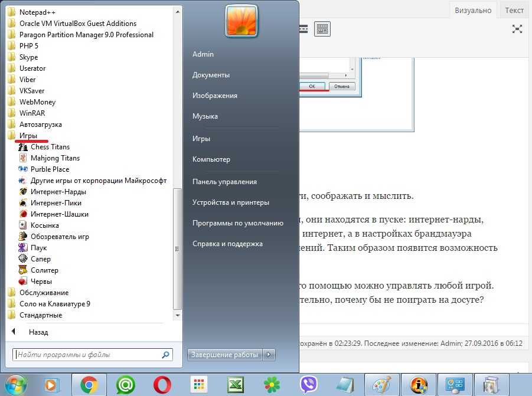Open Opera browser from the taskbar
This screenshot has width=532, height=396.
(x=161, y=385)
